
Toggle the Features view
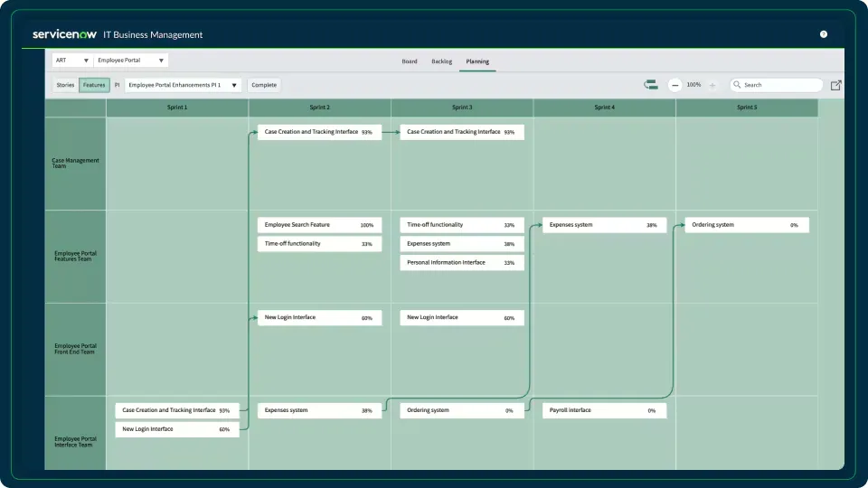(x=94, y=85)
